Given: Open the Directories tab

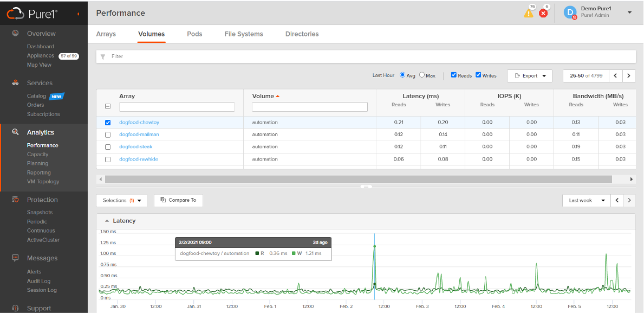Looking at the screenshot, I should click(302, 34).
